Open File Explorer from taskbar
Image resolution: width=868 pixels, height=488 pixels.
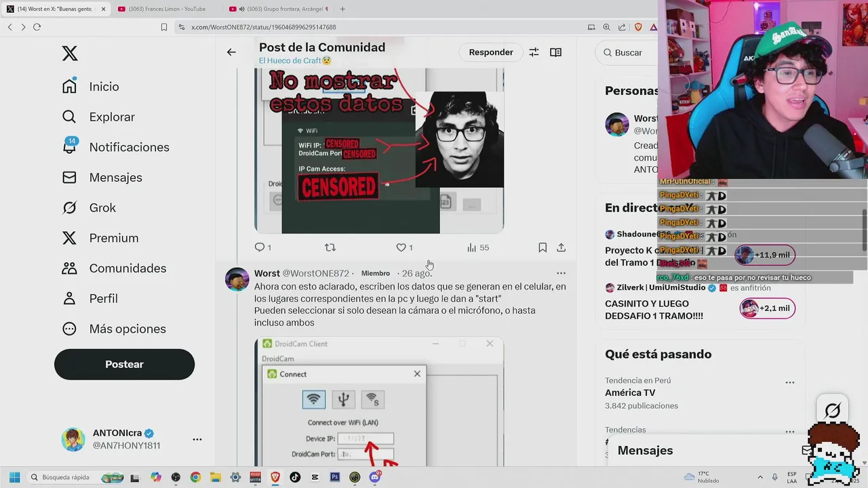(x=216, y=477)
